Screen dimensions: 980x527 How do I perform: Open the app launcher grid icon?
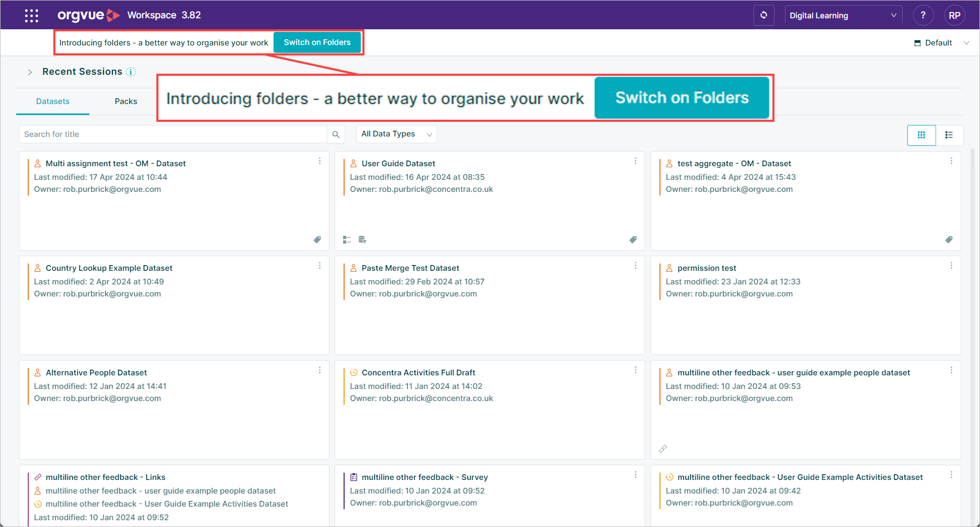pyautogui.click(x=31, y=16)
